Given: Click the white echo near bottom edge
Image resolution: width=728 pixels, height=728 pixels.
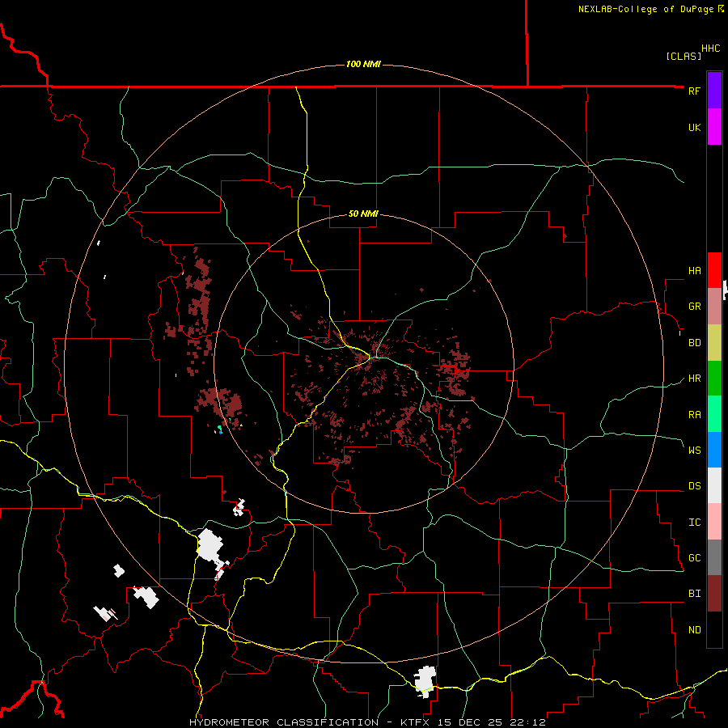Looking at the screenshot, I should click(x=425, y=680).
